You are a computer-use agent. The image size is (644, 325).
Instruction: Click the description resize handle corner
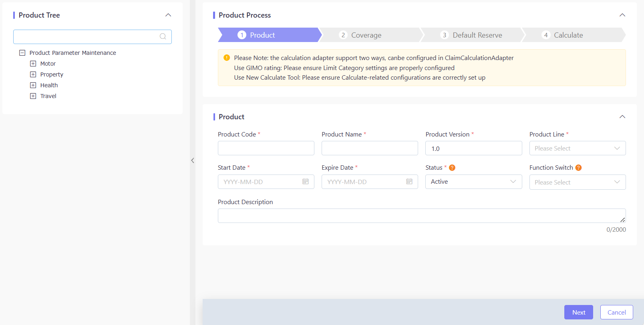(623, 220)
